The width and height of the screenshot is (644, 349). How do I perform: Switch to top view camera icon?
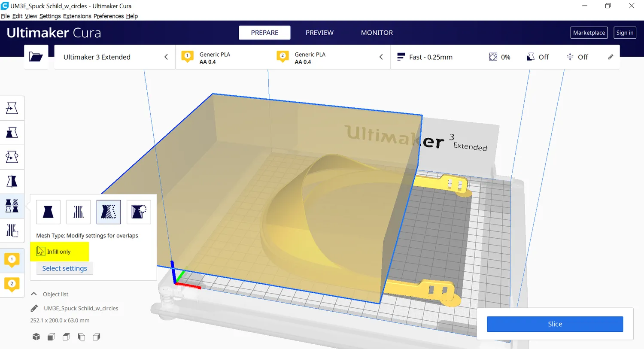(x=66, y=337)
